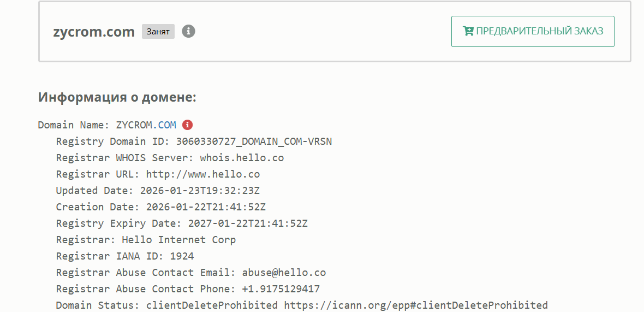Click the Hello Internet Corp registrar name
The width and height of the screenshot is (644, 312).
(x=178, y=240)
